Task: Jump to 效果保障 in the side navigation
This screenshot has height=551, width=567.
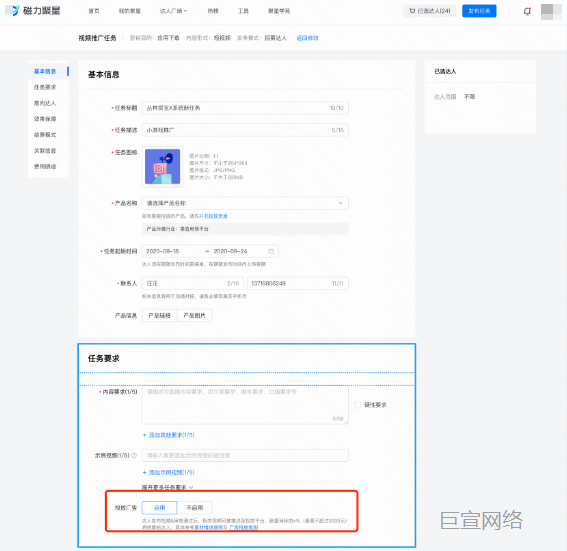Action: (45, 119)
